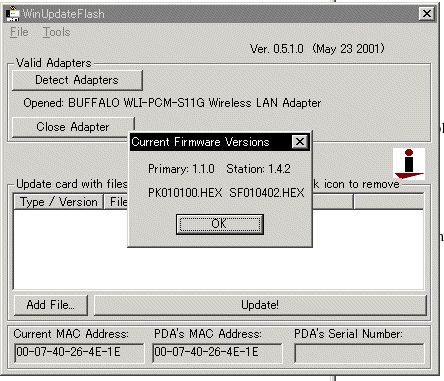Open the File menu
Image resolution: width=444 pixels, height=381 pixels.
19,32
